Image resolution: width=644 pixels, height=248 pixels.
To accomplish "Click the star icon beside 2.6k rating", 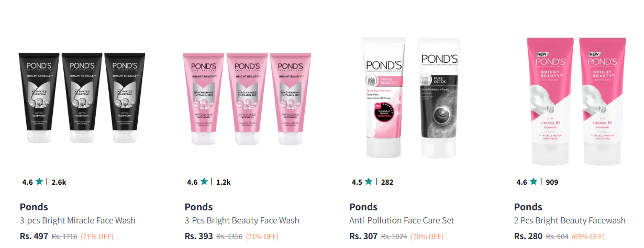I will (39, 182).
